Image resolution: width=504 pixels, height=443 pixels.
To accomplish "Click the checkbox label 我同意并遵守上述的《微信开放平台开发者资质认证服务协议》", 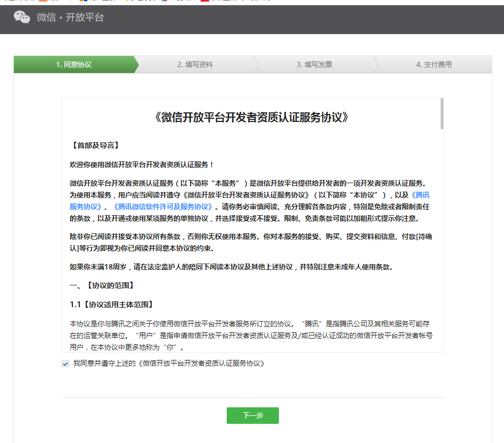I will 169,364.
